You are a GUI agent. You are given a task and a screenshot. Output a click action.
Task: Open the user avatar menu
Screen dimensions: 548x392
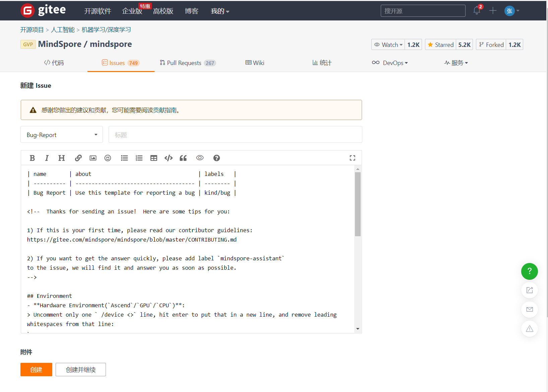(x=511, y=11)
